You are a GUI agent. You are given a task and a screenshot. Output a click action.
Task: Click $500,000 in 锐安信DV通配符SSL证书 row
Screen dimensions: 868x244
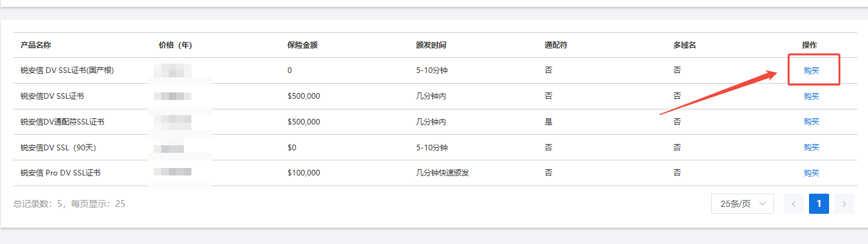pyautogui.click(x=304, y=122)
